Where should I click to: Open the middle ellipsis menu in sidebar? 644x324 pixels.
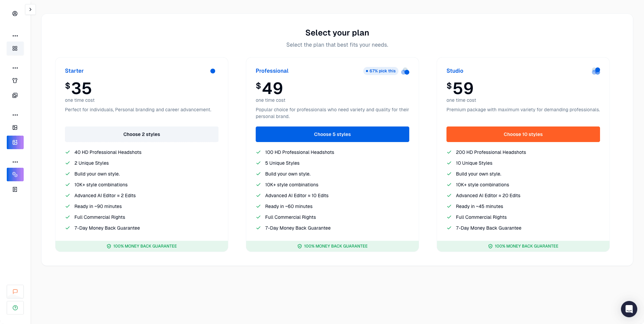tap(15, 115)
